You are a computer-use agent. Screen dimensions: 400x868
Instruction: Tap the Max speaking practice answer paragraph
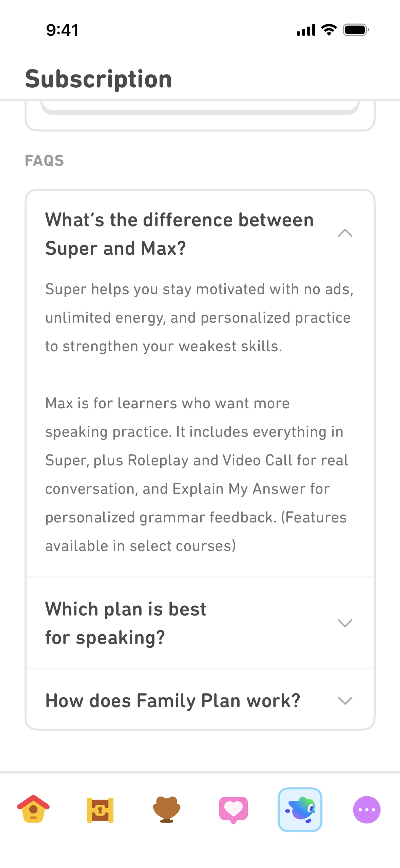(x=197, y=474)
